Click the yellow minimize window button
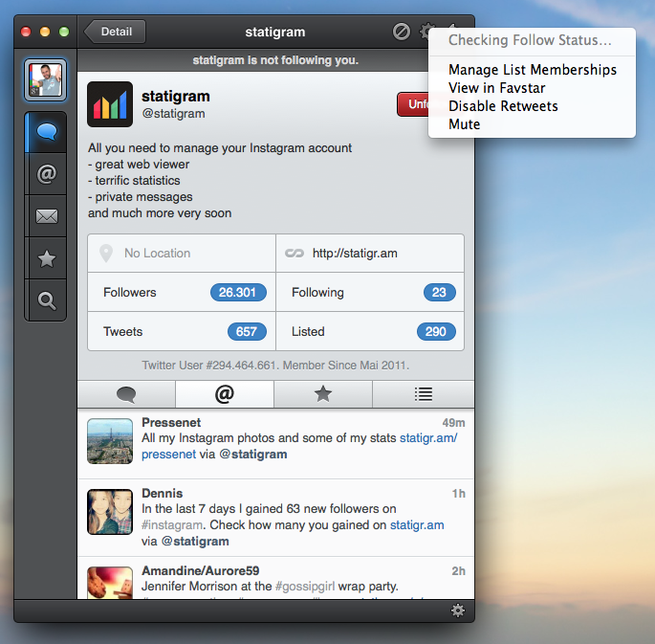The width and height of the screenshot is (655, 644). (x=45, y=32)
